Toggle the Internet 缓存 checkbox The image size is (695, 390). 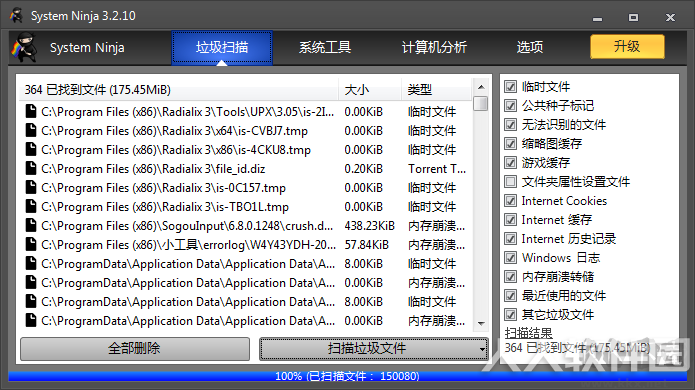[511, 220]
